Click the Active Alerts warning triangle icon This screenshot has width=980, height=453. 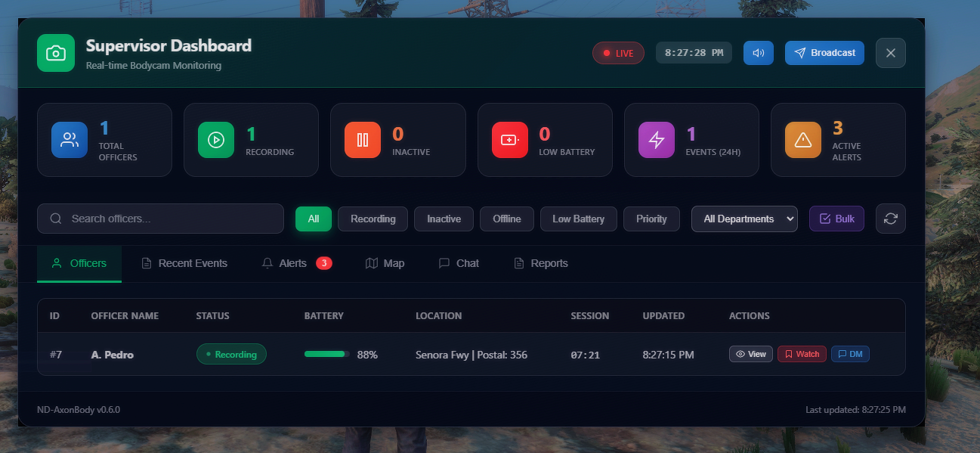803,140
